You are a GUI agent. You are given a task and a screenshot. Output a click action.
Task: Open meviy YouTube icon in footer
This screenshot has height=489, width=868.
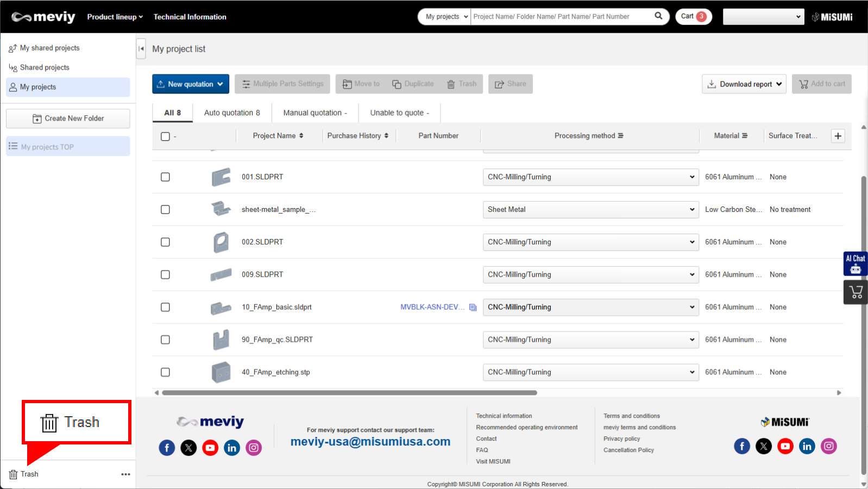pyautogui.click(x=210, y=448)
